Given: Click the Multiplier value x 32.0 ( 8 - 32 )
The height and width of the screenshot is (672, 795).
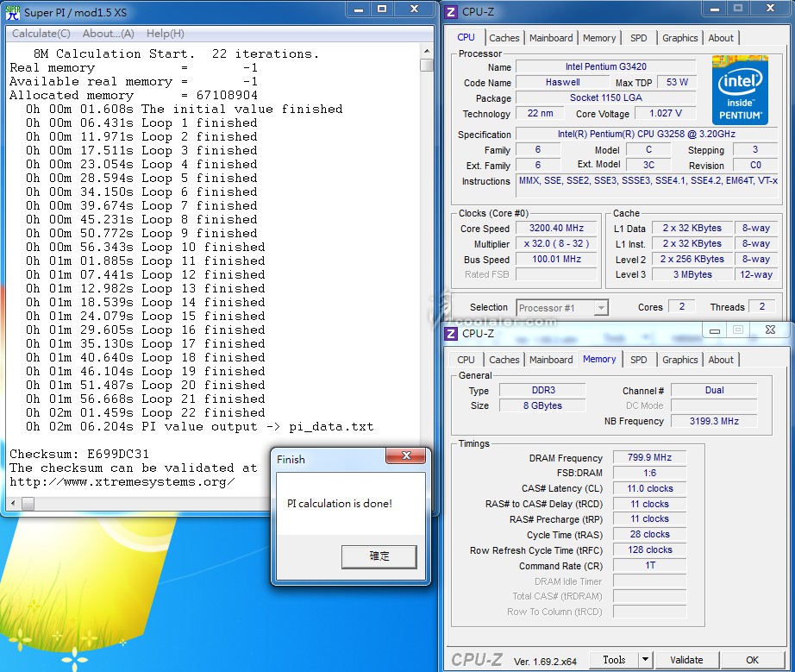Looking at the screenshot, I should click(x=556, y=243).
